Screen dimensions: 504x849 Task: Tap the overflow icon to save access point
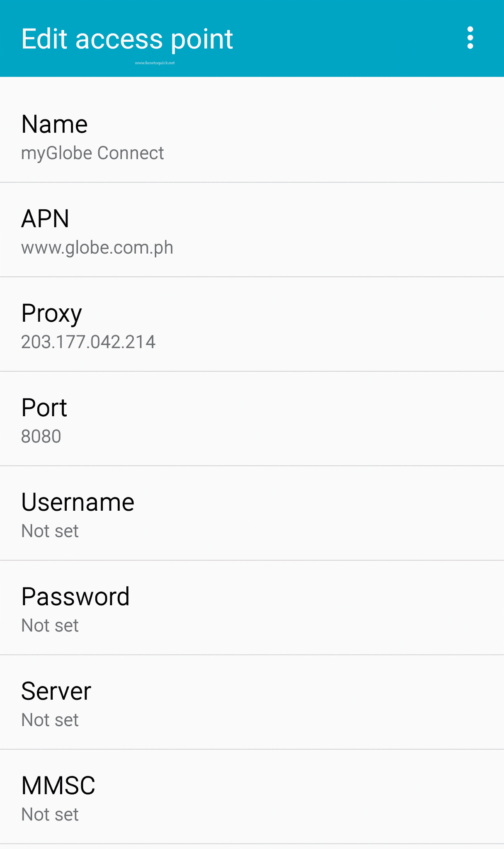pyautogui.click(x=469, y=39)
